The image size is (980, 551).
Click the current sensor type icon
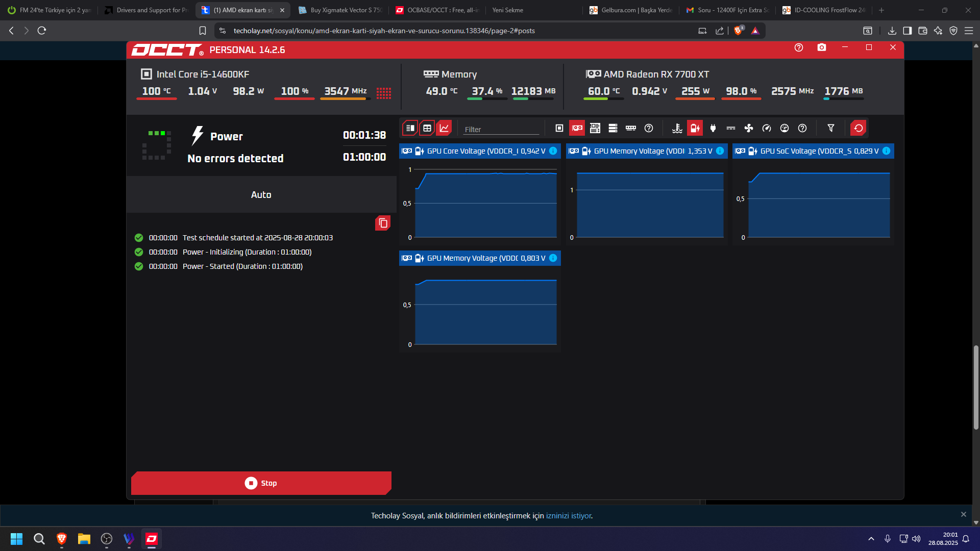point(731,128)
